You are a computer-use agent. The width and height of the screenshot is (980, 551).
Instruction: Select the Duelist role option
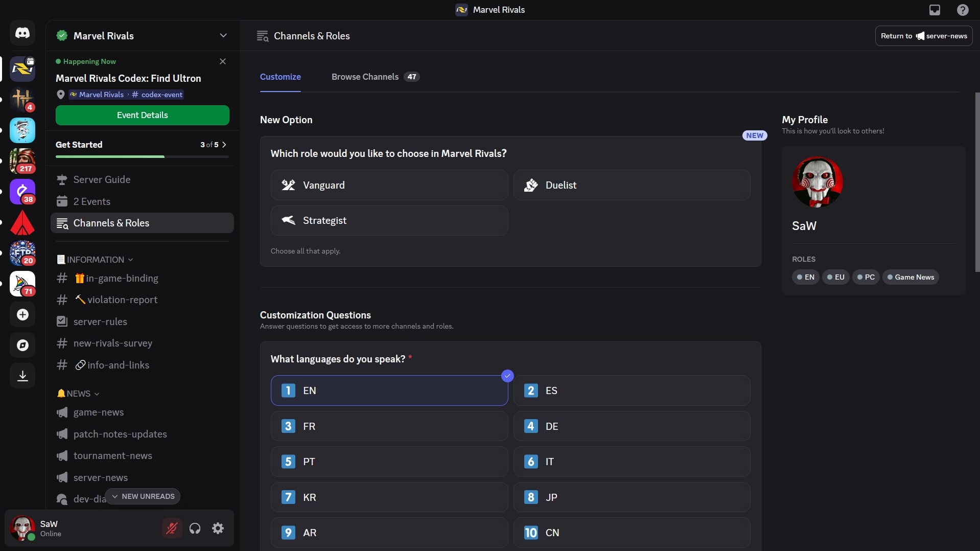(x=632, y=185)
